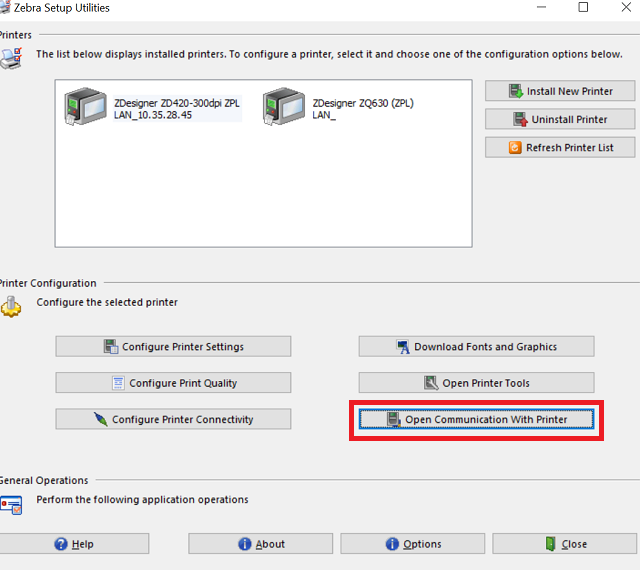The height and width of the screenshot is (570, 640).
Task: Open Configure Printer Settings
Action: (x=173, y=347)
